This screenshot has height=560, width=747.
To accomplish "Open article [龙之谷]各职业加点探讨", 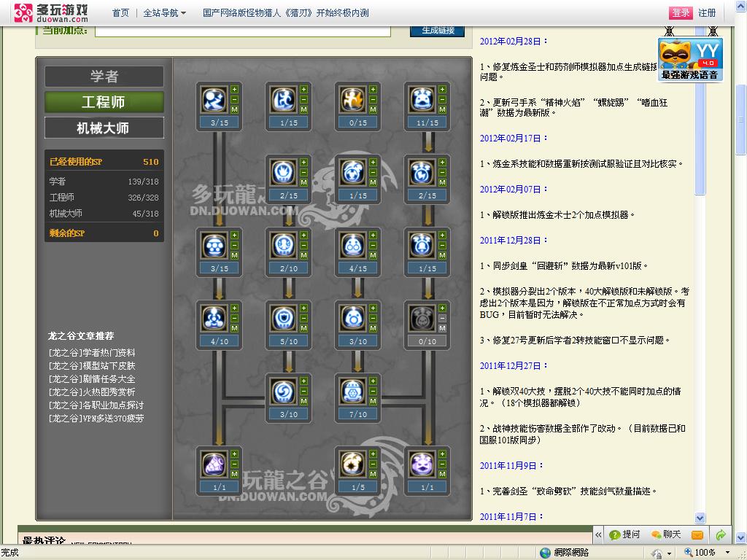I will click(96, 405).
